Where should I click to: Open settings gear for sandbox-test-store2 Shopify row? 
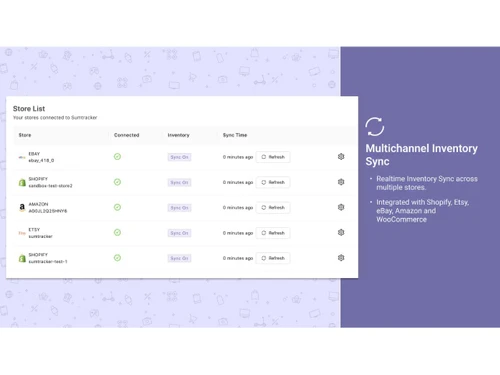click(x=341, y=182)
